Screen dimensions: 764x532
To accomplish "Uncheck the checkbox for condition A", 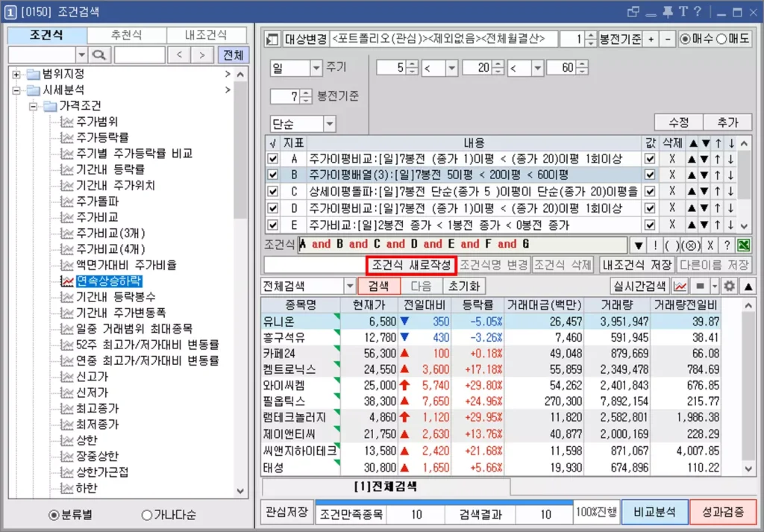I will (273, 159).
